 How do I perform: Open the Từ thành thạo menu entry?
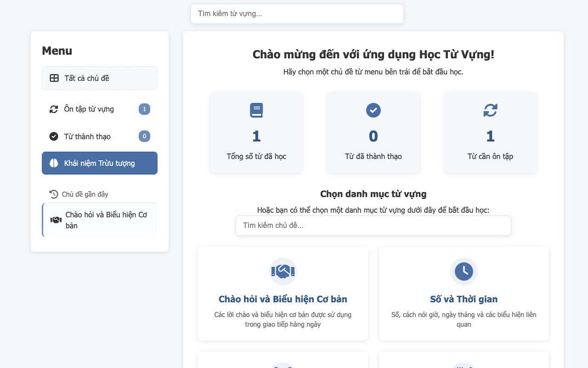(87, 136)
